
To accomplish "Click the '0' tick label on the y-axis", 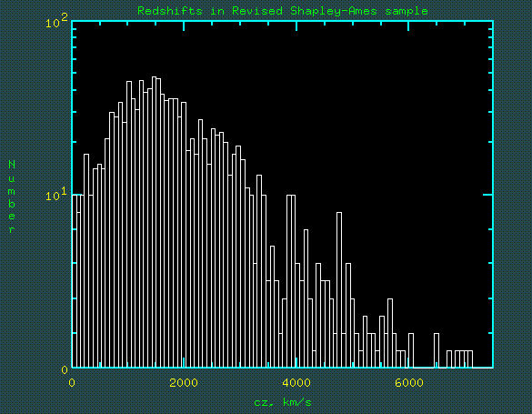I will [x=65, y=370].
